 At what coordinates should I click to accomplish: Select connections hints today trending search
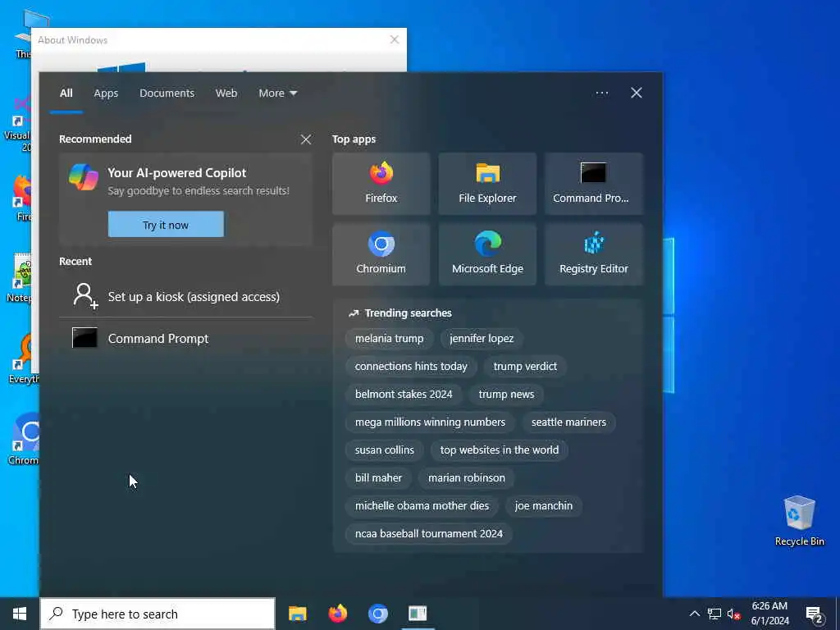pyautogui.click(x=411, y=367)
